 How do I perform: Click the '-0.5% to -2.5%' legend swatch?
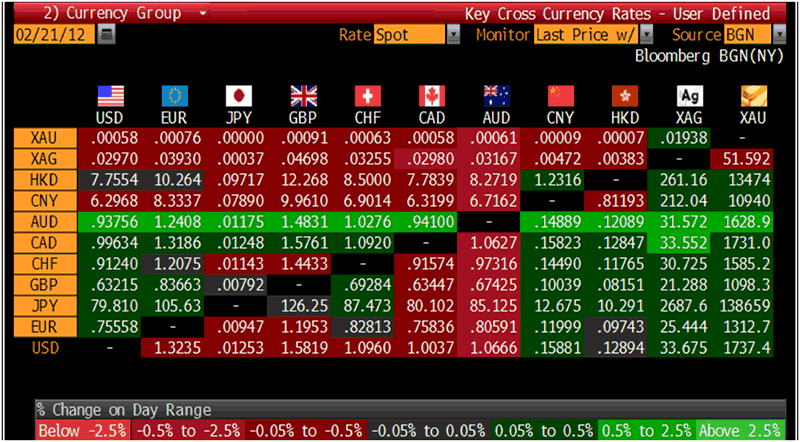188,430
